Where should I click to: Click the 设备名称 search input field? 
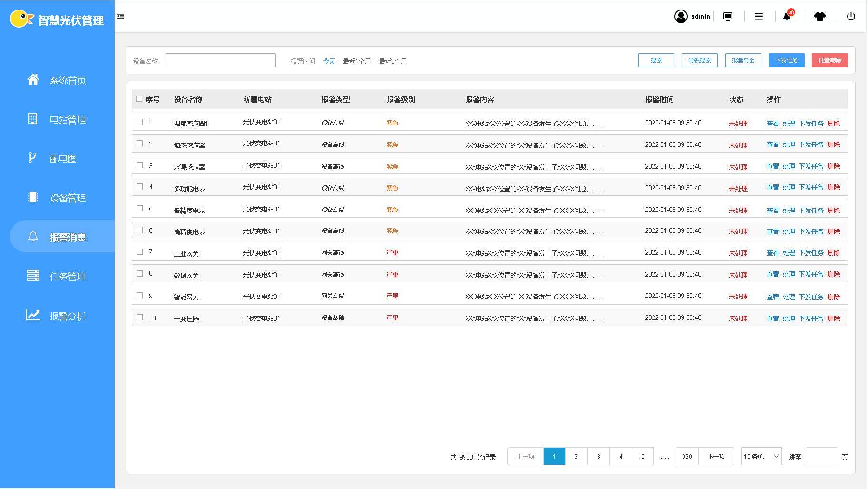point(220,60)
